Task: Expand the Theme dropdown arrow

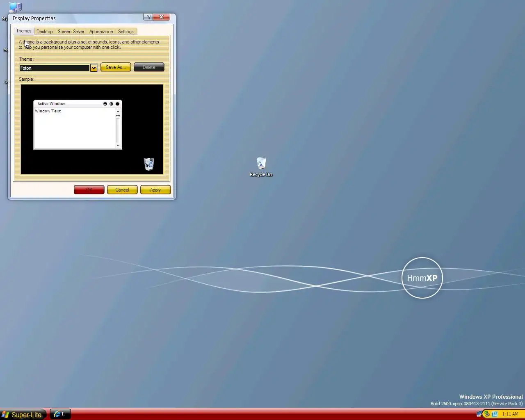Action: [x=94, y=68]
